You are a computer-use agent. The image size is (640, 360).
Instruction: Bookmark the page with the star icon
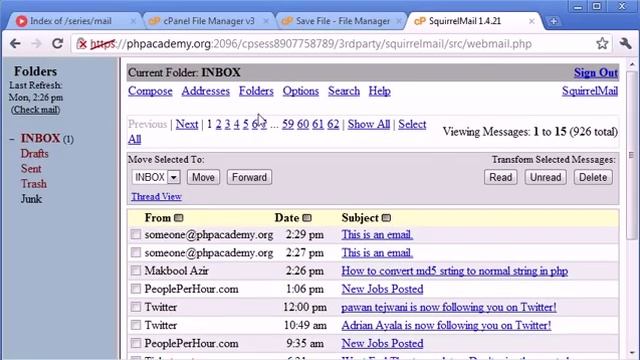tap(602, 43)
